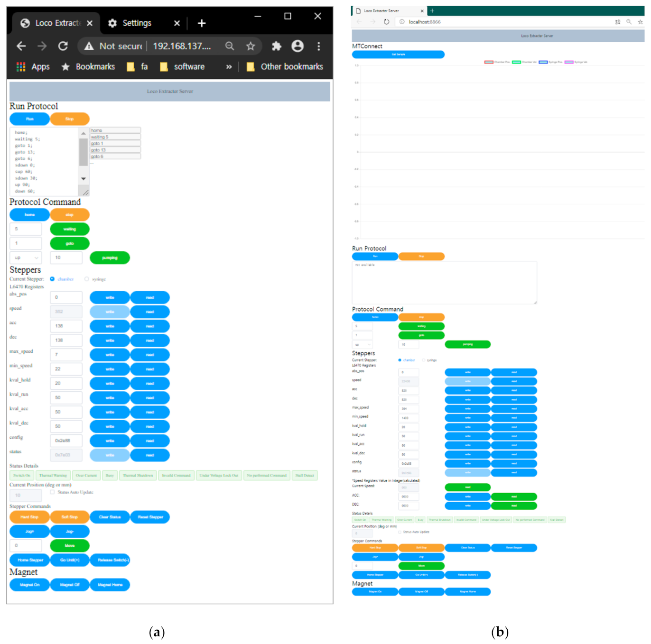Select the chamber stepper radio in Chrome window

click(52, 279)
